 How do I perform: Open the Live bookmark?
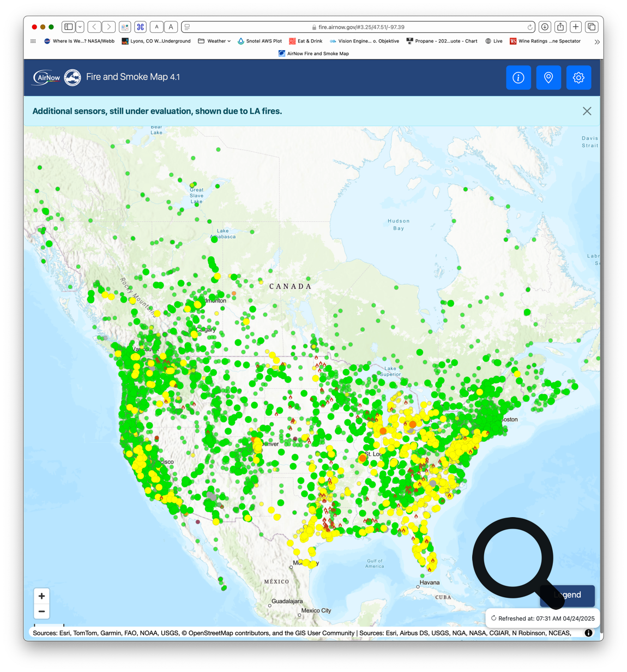coord(493,41)
